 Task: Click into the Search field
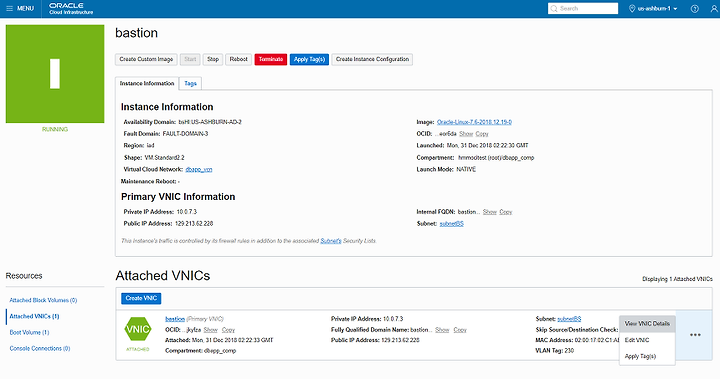(583, 8)
